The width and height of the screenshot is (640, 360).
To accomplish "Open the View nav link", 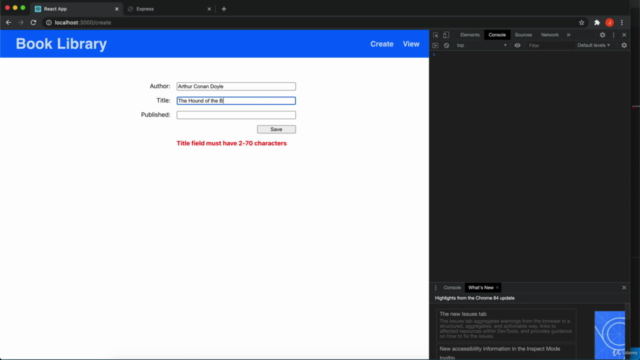I will coord(411,44).
